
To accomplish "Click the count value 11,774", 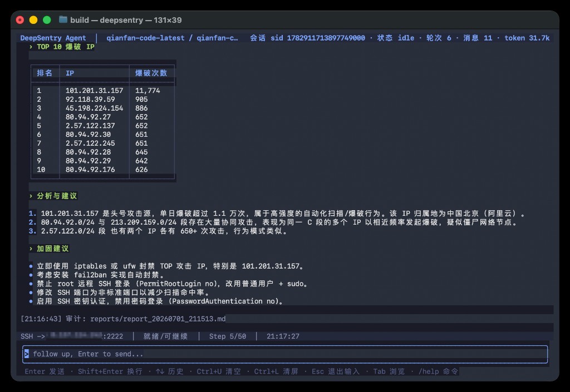I will click(x=148, y=91).
